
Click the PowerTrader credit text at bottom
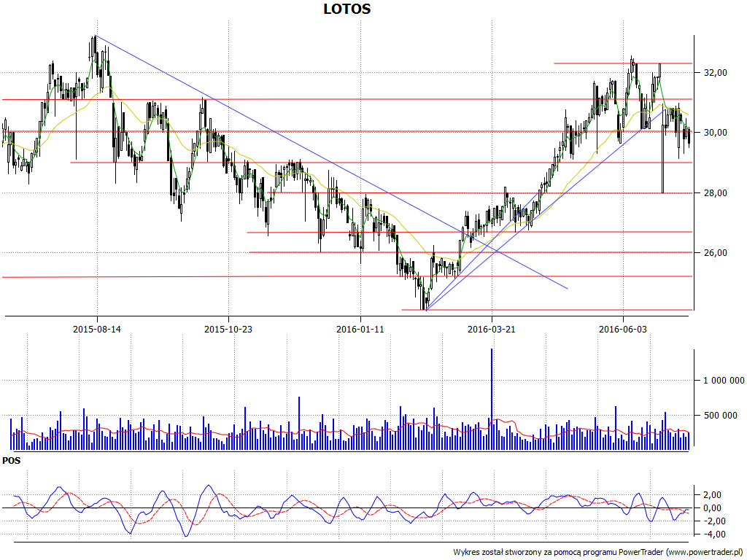click(599, 553)
